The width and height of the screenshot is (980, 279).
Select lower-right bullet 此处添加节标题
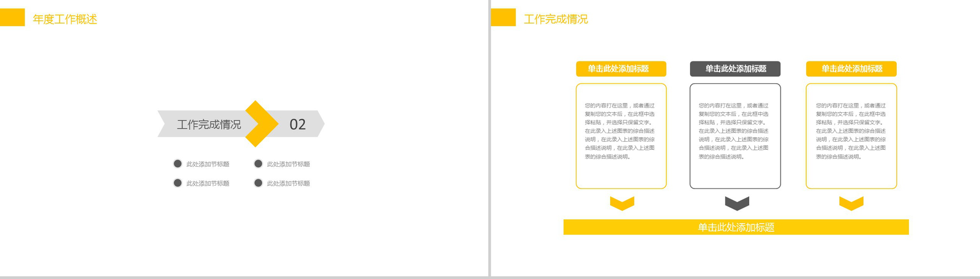[288, 183]
